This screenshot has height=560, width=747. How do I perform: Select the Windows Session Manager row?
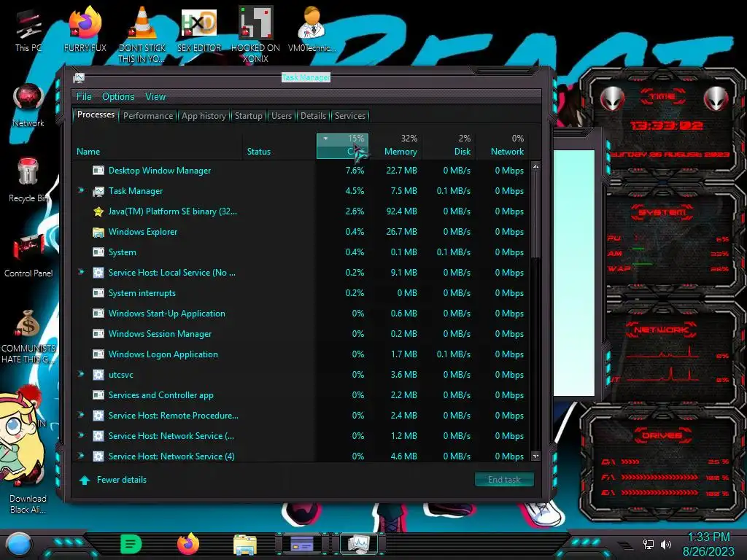click(301, 334)
